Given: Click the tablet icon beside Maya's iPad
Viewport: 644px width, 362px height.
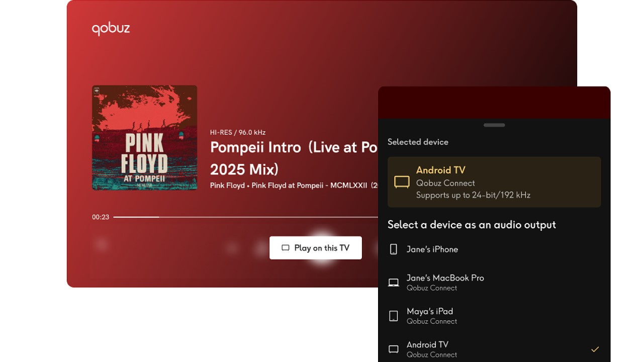Looking at the screenshot, I should [394, 316].
